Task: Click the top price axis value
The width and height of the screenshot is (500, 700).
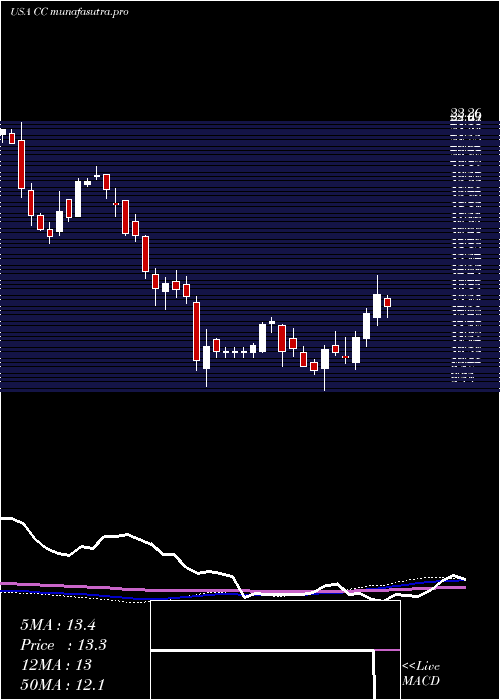Action: (466, 112)
